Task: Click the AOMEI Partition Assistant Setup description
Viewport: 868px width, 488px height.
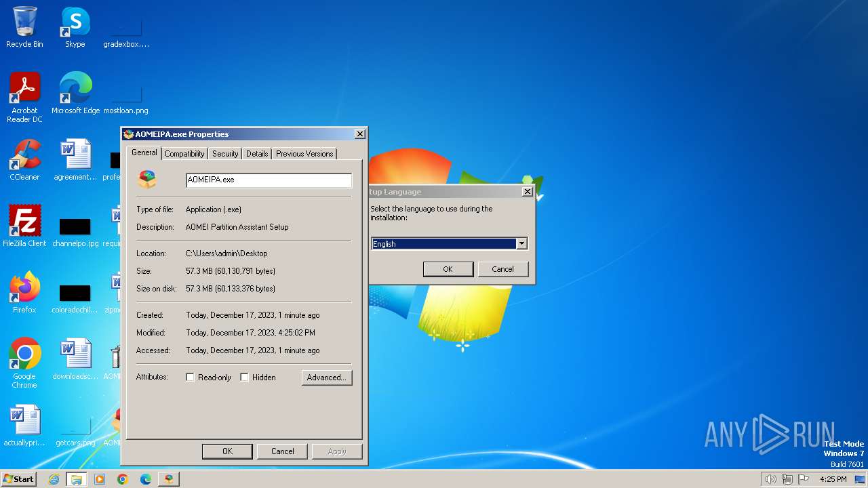Action: click(x=237, y=227)
